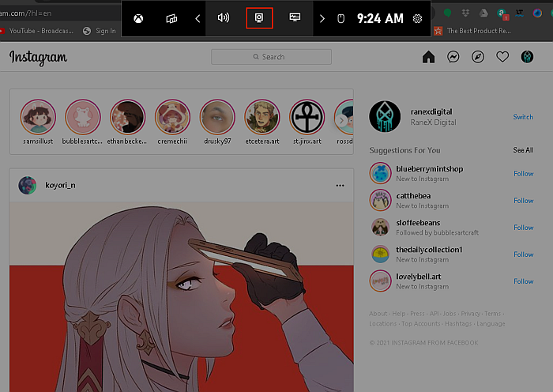Click the LT LanguageTool extension icon
This screenshot has height=392, width=553.
tap(519, 13)
